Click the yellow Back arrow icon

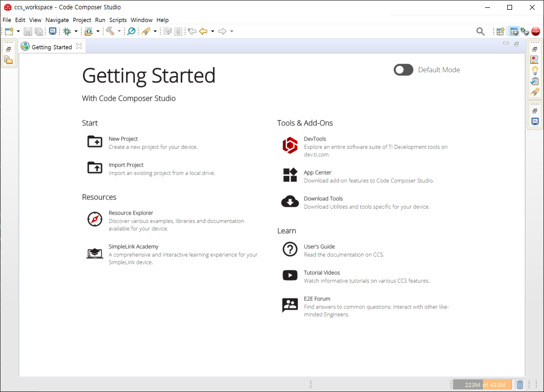click(203, 31)
